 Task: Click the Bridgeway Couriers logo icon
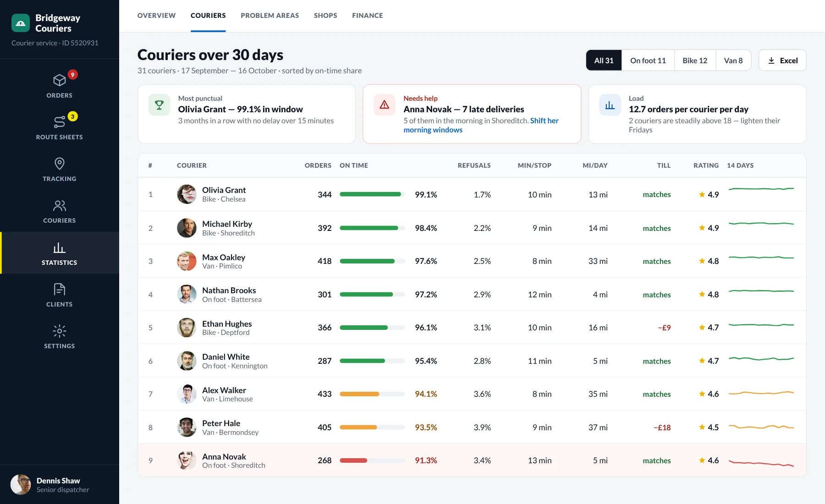click(21, 23)
